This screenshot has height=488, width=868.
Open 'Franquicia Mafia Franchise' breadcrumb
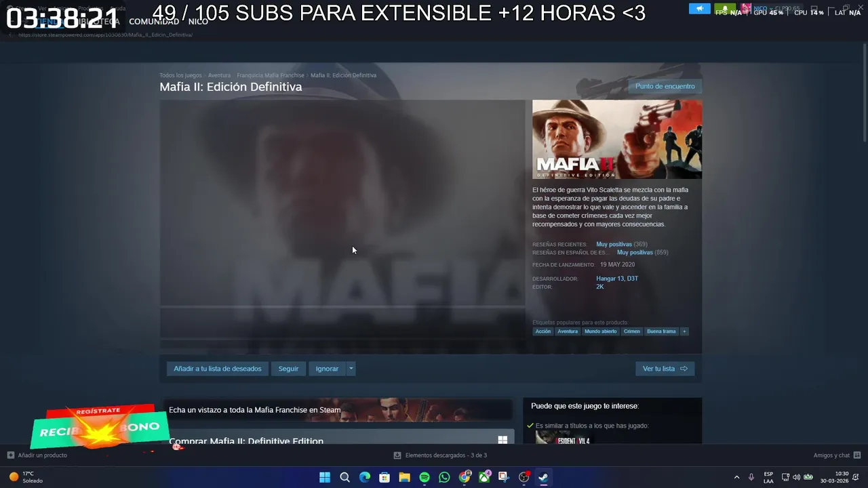(x=271, y=75)
